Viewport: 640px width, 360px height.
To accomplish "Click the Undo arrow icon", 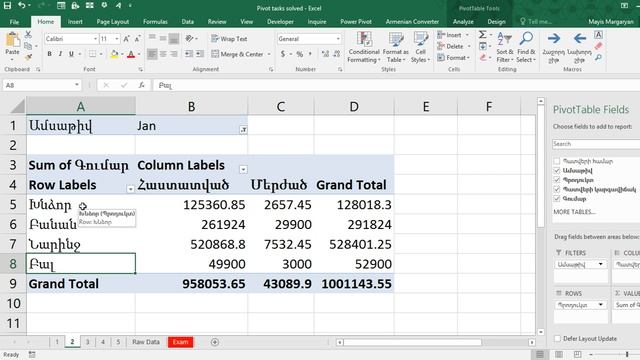I will click(22, 6).
